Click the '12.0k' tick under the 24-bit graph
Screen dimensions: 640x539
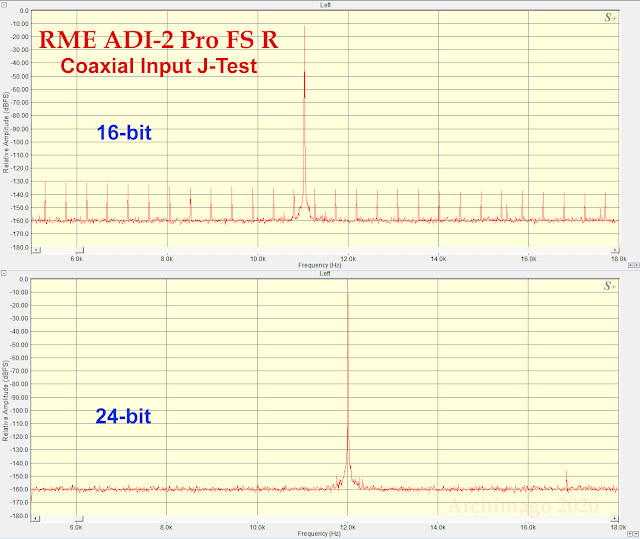pyautogui.click(x=347, y=527)
